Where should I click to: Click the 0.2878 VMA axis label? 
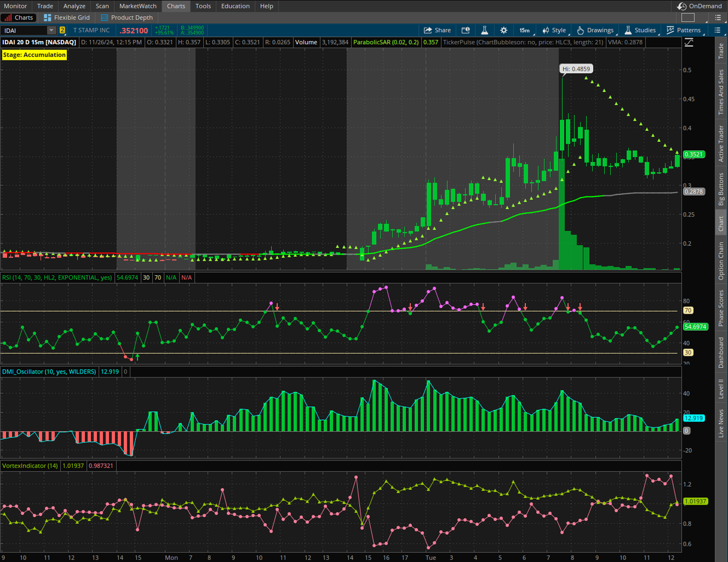point(693,192)
